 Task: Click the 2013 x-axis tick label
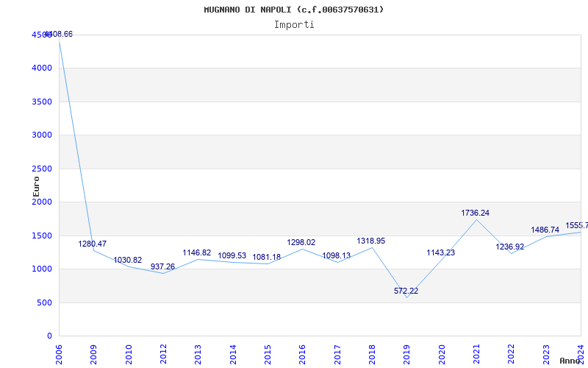point(198,355)
